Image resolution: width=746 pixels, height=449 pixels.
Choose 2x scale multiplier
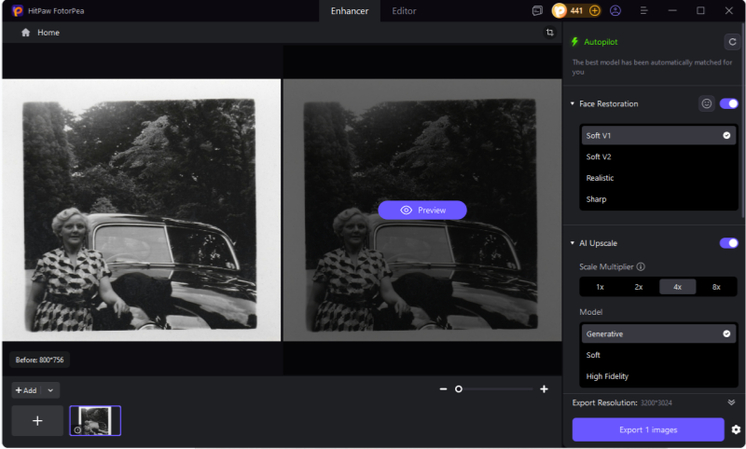coord(638,287)
